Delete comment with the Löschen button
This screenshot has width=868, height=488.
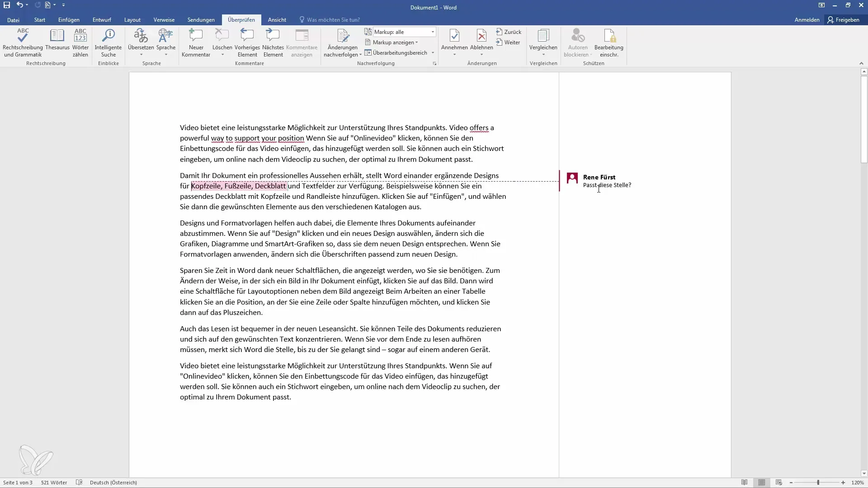[x=222, y=39]
